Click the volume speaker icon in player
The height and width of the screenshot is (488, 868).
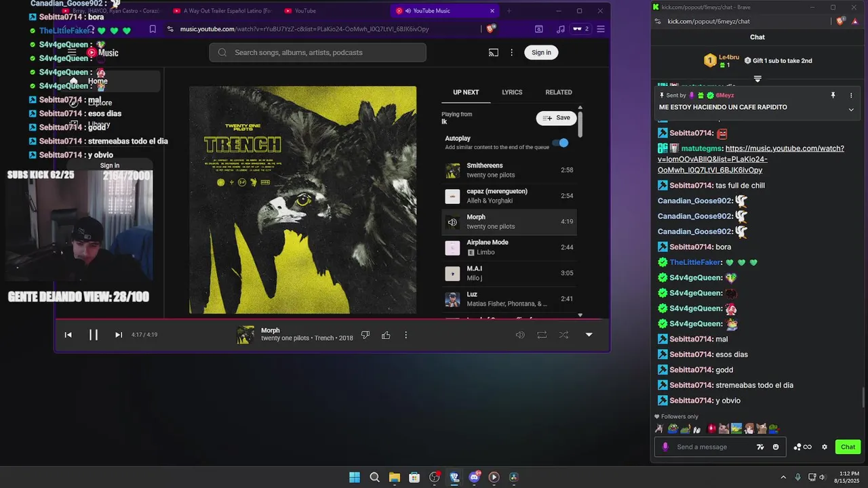520,335
